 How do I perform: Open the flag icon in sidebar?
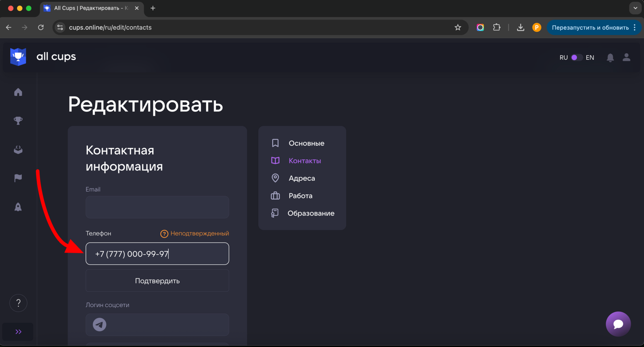tap(18, 178)
